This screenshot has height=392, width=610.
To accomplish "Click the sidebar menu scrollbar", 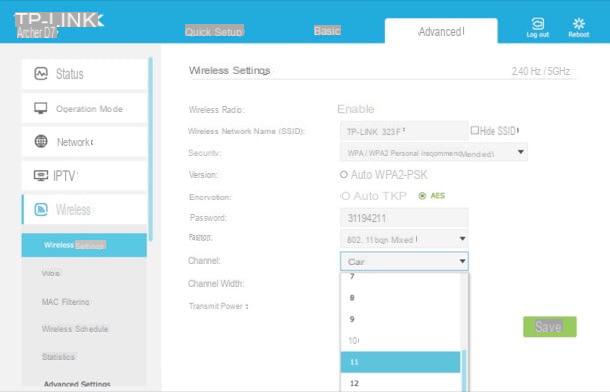I will click(x=150, y=150).
